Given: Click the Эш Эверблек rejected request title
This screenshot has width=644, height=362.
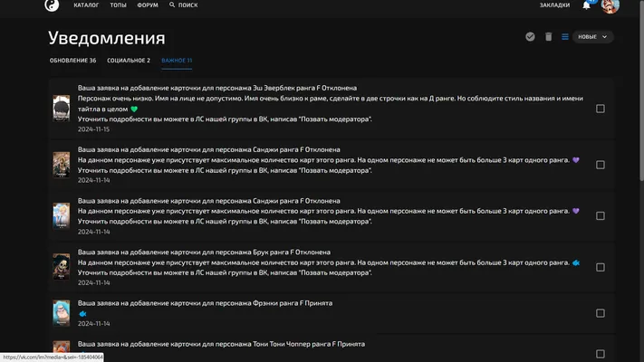Looking at the screenshot, I should 217,88.
